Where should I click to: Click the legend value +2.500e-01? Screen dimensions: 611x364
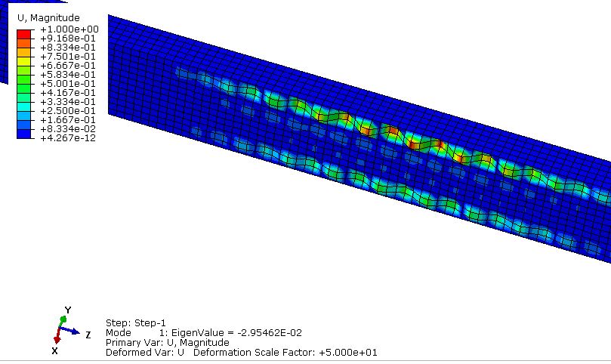point(68,111)
